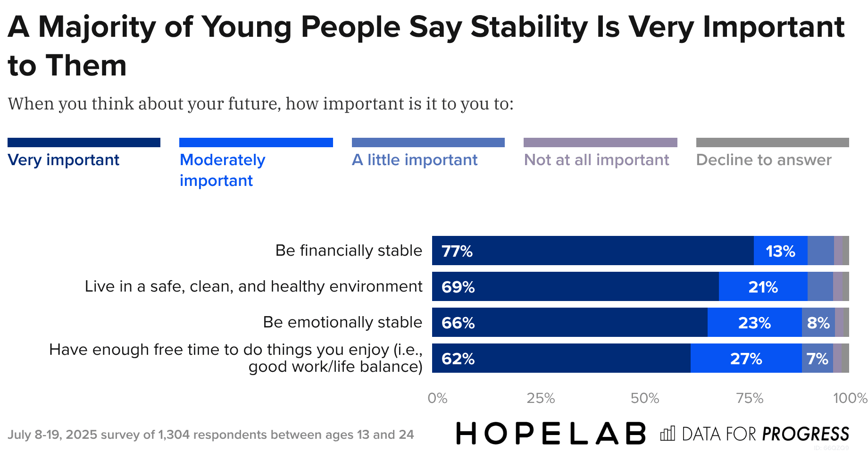
Task: Click the 62% very important bar segment
Action: [561, 358]
